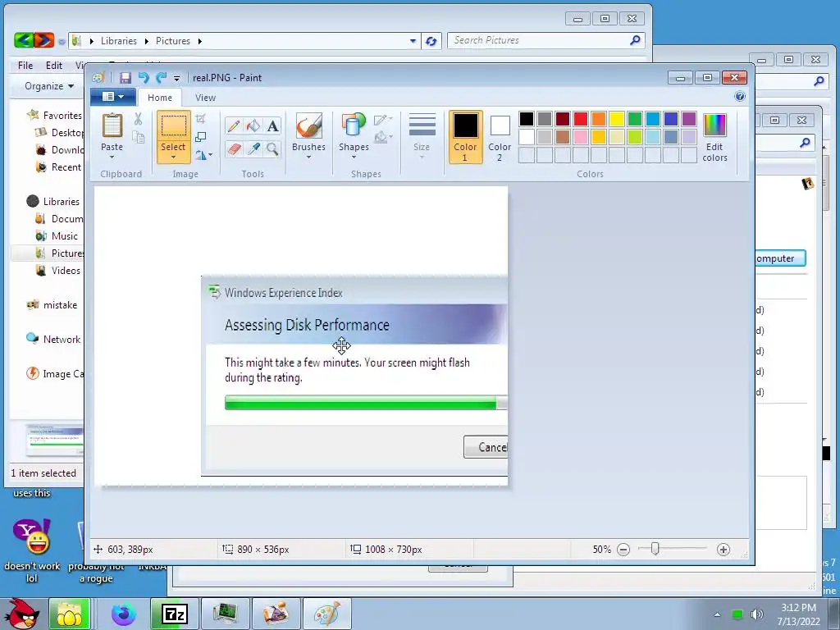840x630 pixels.
Task: Click the Undo arrow in Paint
Action: (144, 78)
